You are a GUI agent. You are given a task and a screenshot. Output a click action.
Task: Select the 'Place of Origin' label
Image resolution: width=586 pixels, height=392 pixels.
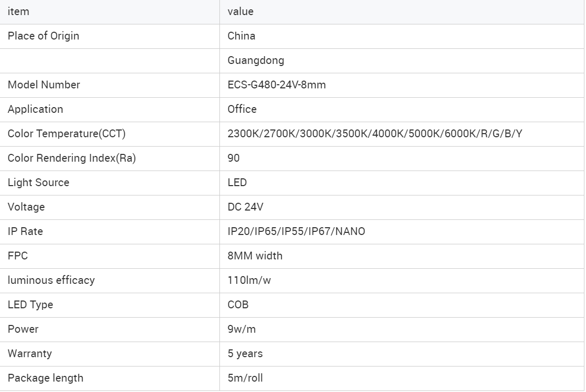tap(43, 36)
